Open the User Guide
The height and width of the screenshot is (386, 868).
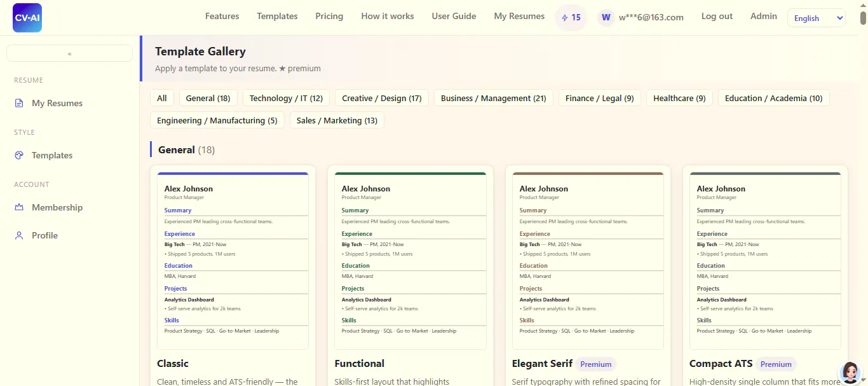point(454,17)
